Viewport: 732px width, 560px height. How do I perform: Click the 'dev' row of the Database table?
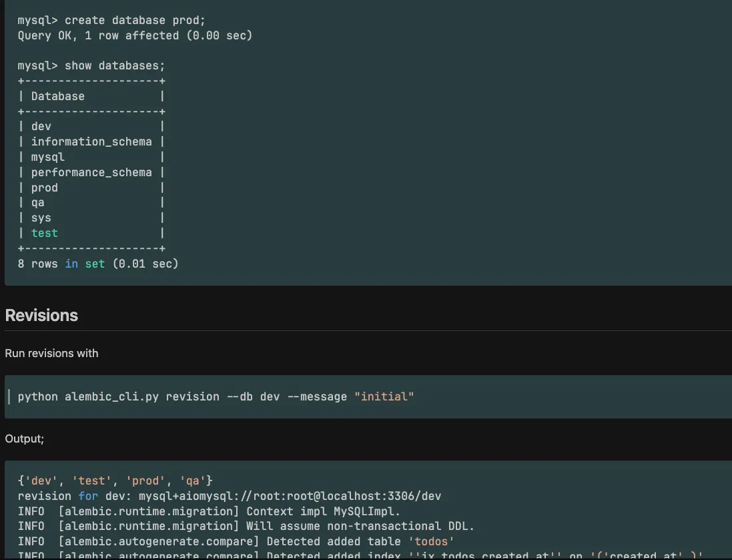pyautogui.click(x=41, y=125)
